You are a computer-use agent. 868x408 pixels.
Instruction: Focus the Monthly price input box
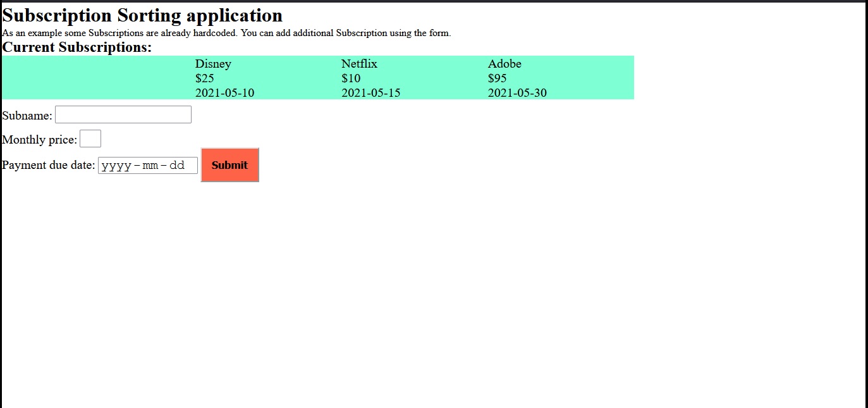90,139
